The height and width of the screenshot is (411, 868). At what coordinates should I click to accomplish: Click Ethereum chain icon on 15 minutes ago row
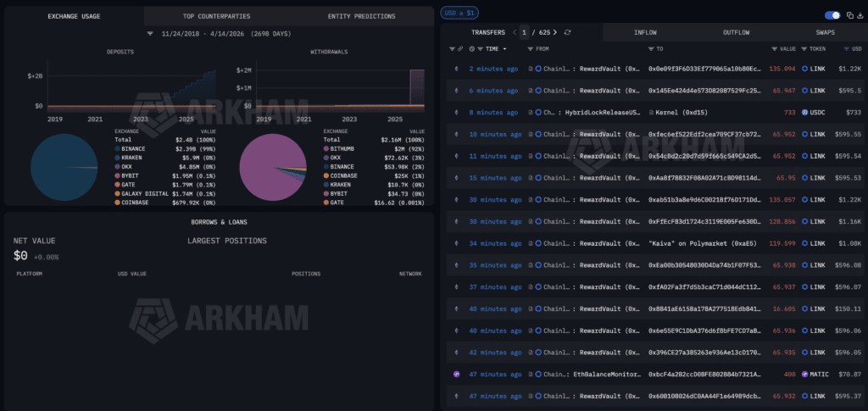point(457,178)
